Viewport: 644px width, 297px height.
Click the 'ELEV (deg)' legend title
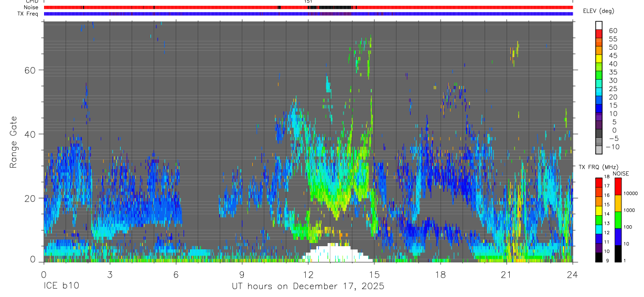599,11
